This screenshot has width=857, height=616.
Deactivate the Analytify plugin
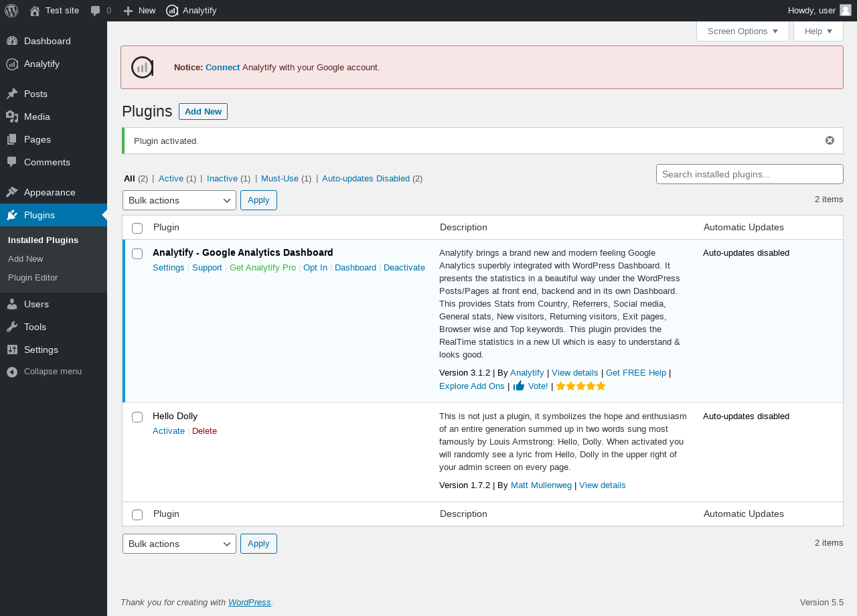[x=404, y=268]
